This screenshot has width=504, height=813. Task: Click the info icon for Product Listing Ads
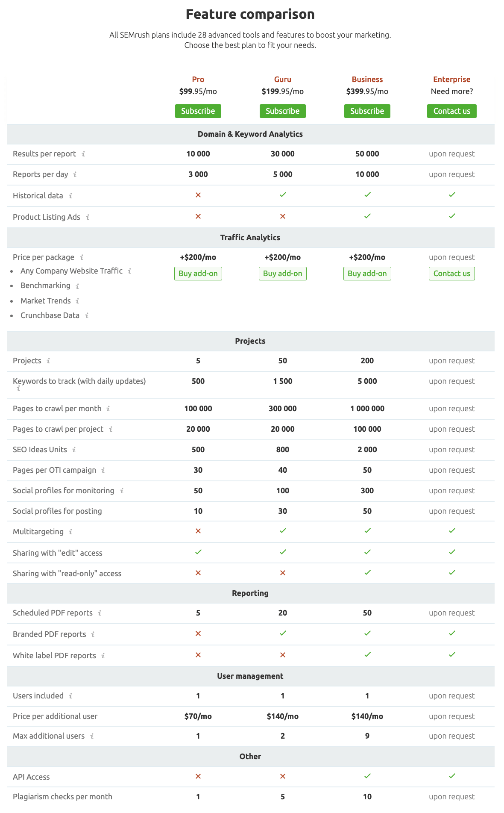[88, 217]
